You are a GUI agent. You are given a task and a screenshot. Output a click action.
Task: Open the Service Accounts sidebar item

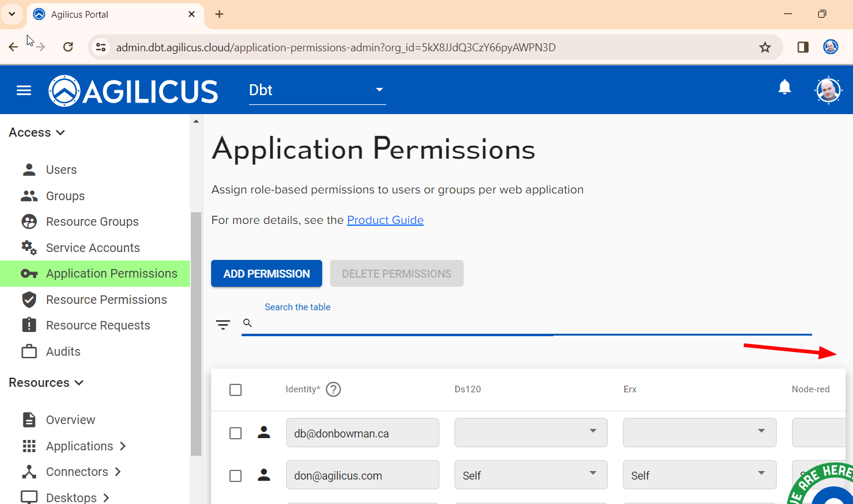click(93, 248)
